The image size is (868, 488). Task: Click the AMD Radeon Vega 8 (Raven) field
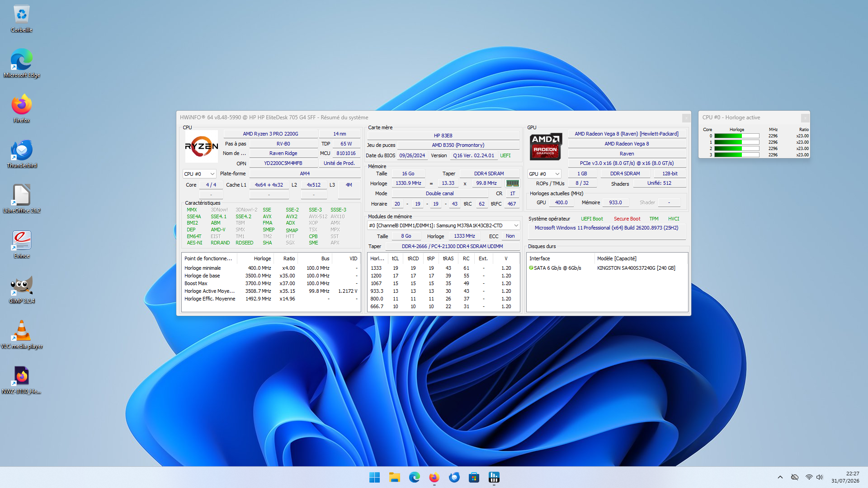click(x=627, y=134)
